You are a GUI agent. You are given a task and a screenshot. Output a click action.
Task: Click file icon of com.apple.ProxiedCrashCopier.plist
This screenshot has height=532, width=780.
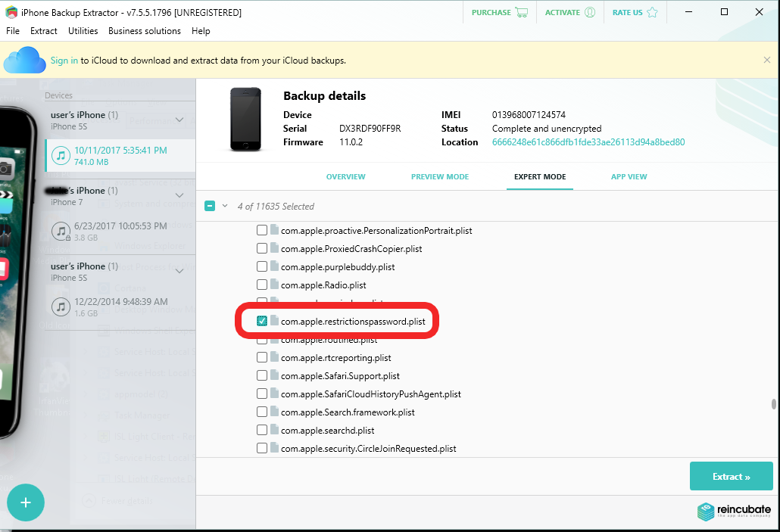tap(275, 248)
